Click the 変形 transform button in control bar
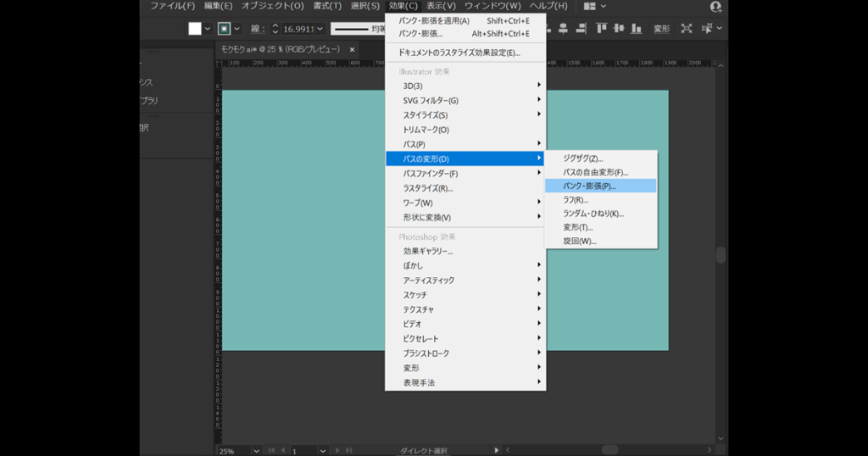Image resolution: width=868 pixels, height=456 pixels. pyautogui.click(x=661, y=29)
